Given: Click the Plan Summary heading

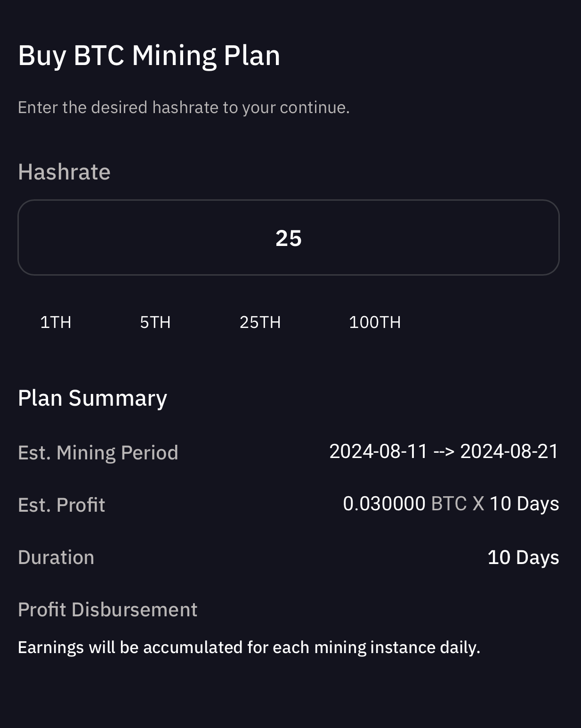Looking at the screenshot, I should pyautogui.click(x=92, y=398).
